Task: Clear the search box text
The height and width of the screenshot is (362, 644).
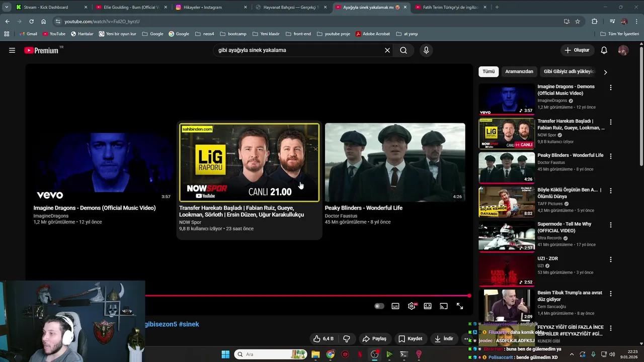Action: [387, 50]
